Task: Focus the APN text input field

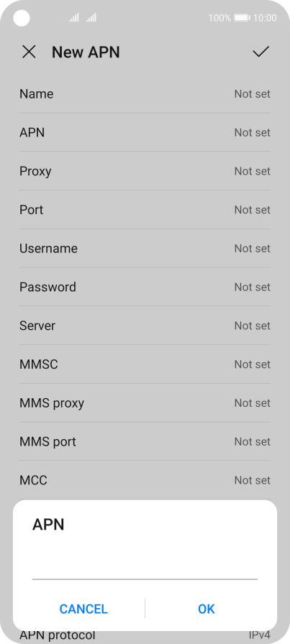Action: click(145, 565)
